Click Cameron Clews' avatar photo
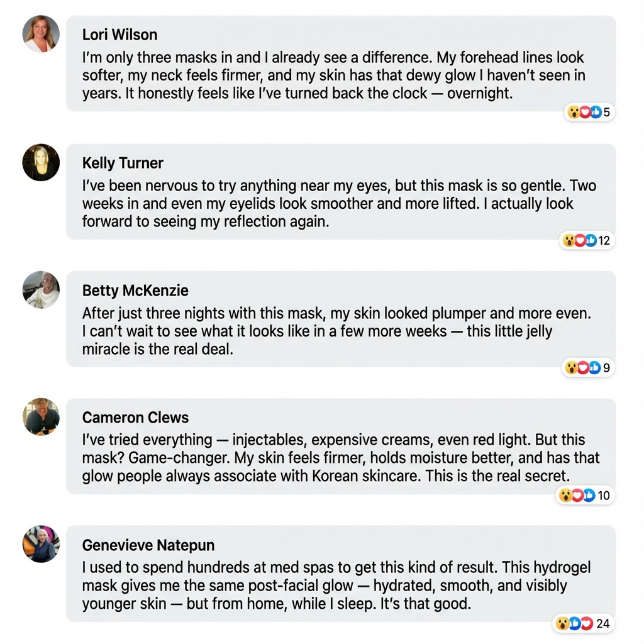The height and width of the screenshot is (644, 644). (x=42, y=417)
